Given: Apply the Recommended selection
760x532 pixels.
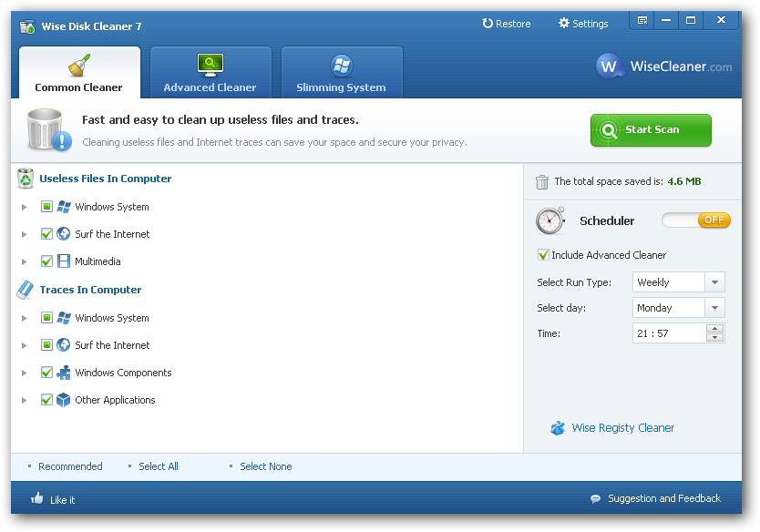Looking at the screenshot, I should coord(70,466).
